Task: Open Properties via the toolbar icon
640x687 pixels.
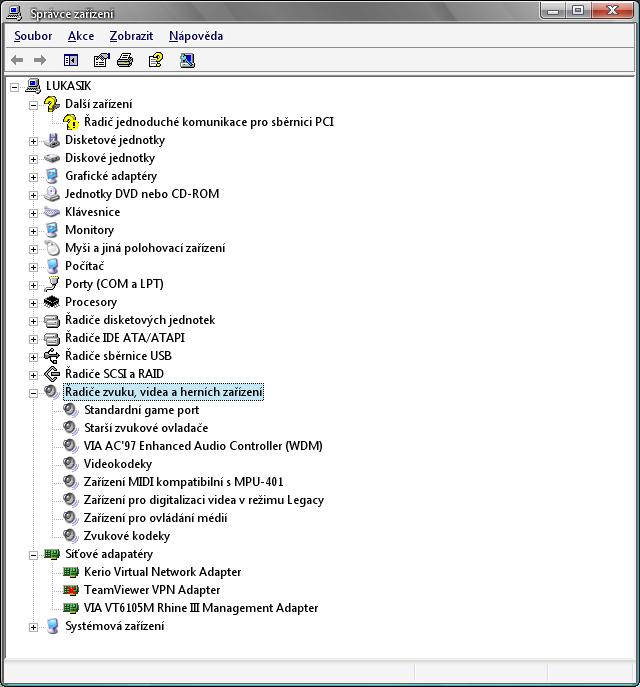Action: click(102, 60)
